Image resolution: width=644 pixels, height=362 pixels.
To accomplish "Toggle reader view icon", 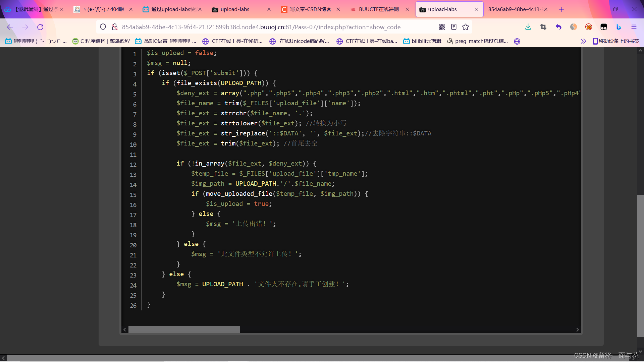I will (454, 27).
